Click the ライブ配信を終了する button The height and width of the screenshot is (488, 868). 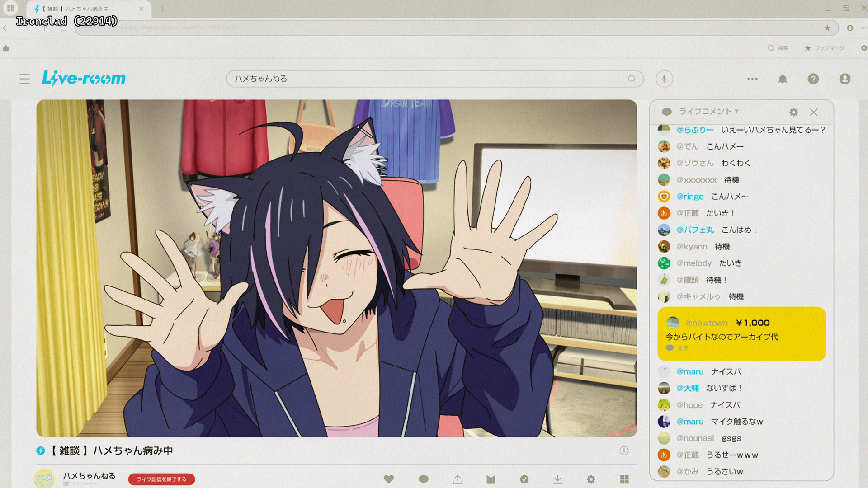click(x=161, y=479)
